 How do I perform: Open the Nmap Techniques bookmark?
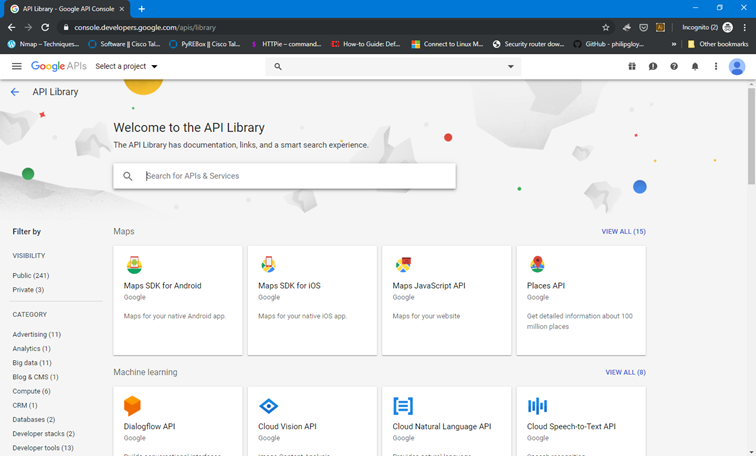tap(44, 44)
